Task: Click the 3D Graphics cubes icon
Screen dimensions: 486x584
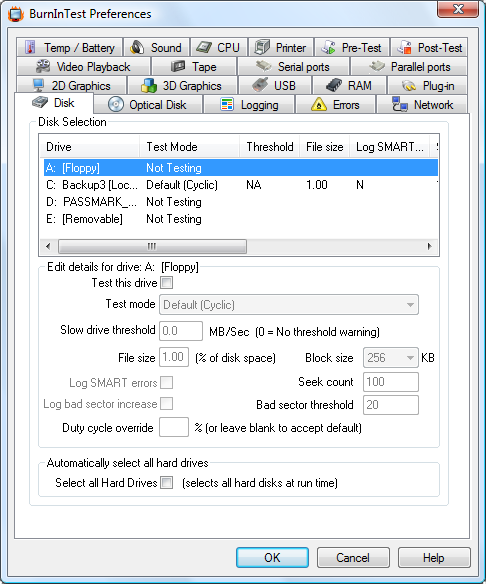Action: pos(149,86)
